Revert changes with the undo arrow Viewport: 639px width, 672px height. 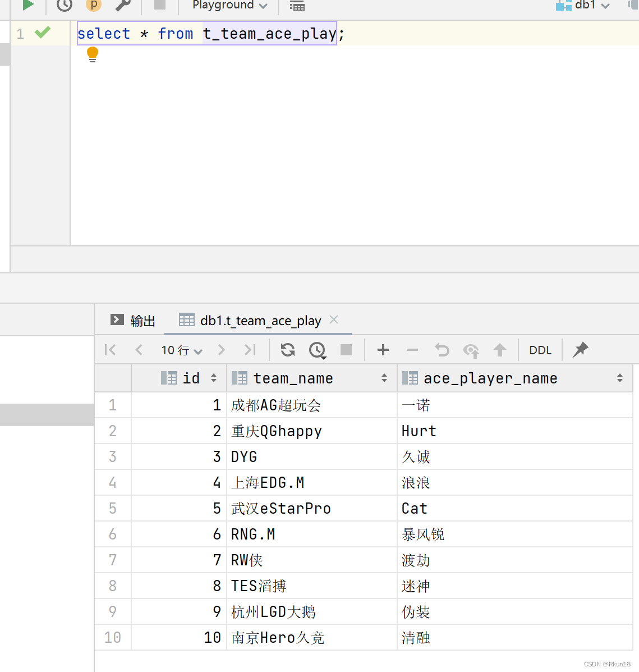[x=442, y=350]
